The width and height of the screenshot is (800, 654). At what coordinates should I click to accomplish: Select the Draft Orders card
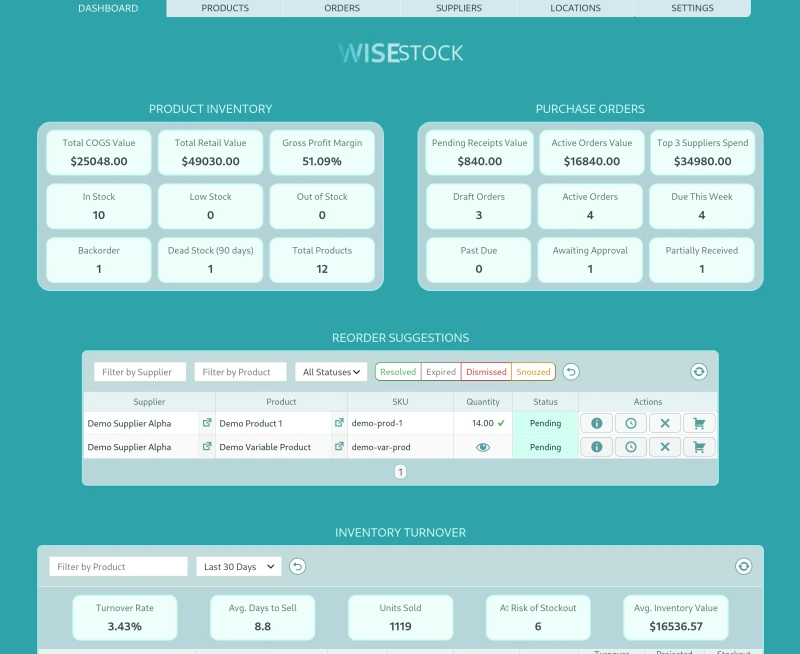click(x=479, y=206)
